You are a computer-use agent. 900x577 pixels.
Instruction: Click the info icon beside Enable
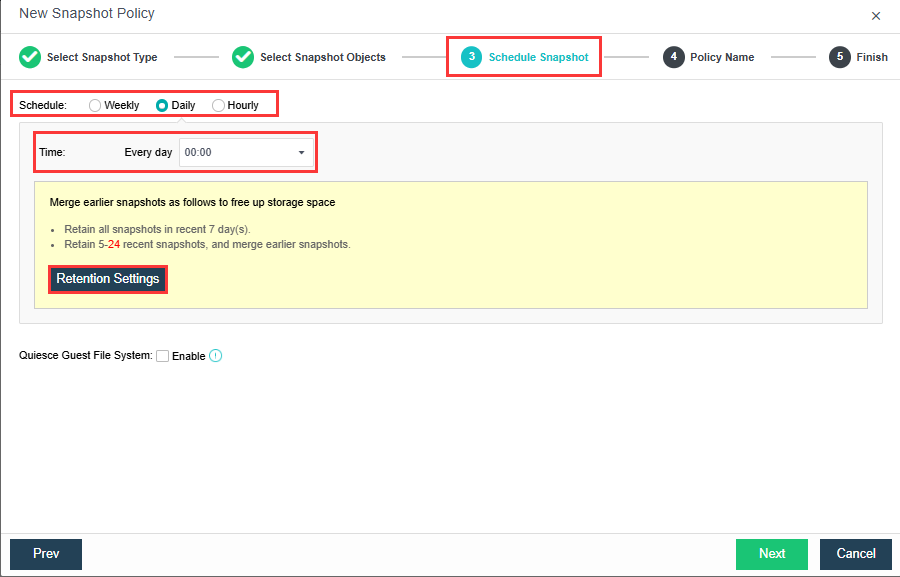click(215, 355)
